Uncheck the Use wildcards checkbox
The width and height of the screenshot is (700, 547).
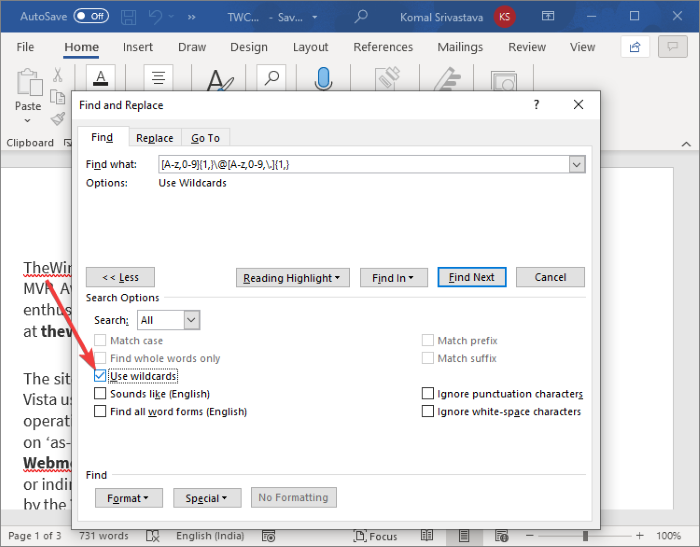[100, 376]
